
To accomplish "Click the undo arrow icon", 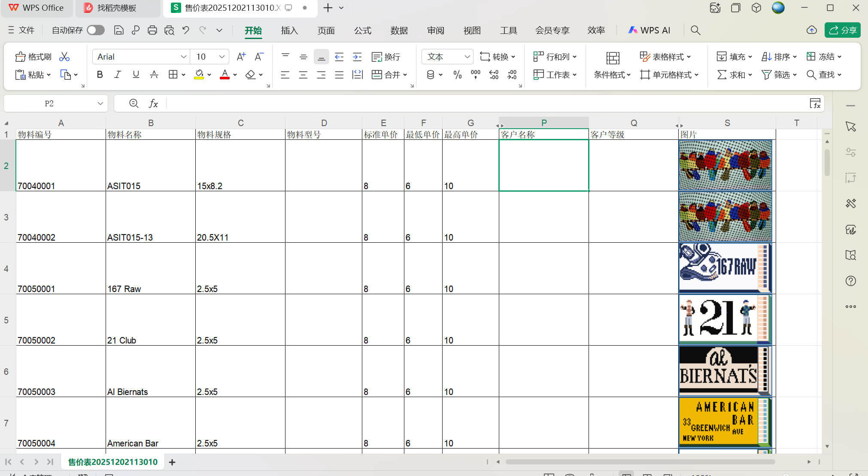I will [x=185, y=30].
